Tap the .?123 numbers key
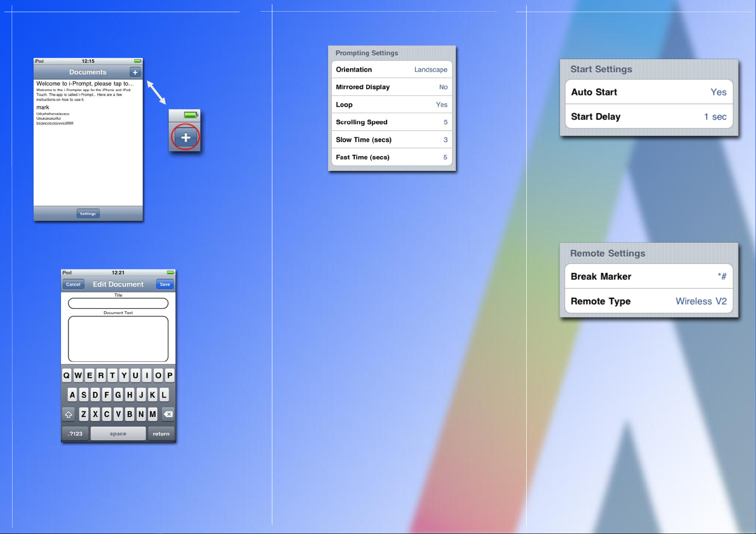The height and width of the screenshot is (534, 756). (x=75, y=434)
